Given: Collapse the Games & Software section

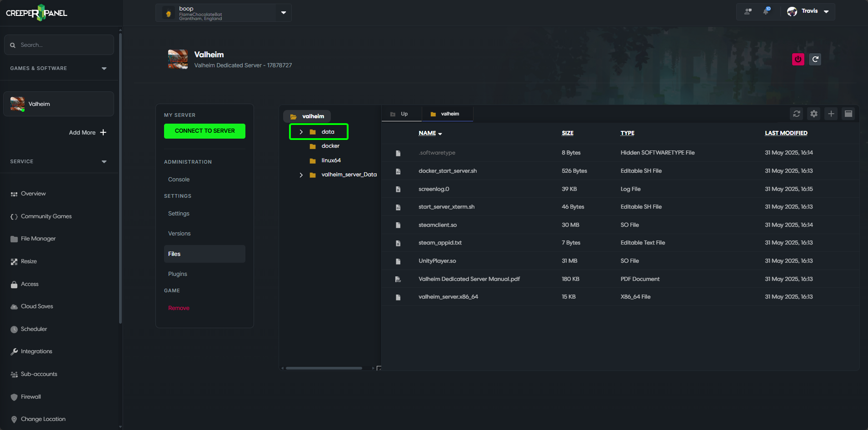Looking at the screenshot, I should (104, 69).
